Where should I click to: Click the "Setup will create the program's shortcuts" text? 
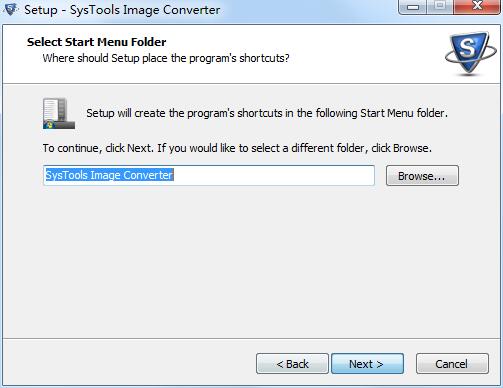(267, 113)
